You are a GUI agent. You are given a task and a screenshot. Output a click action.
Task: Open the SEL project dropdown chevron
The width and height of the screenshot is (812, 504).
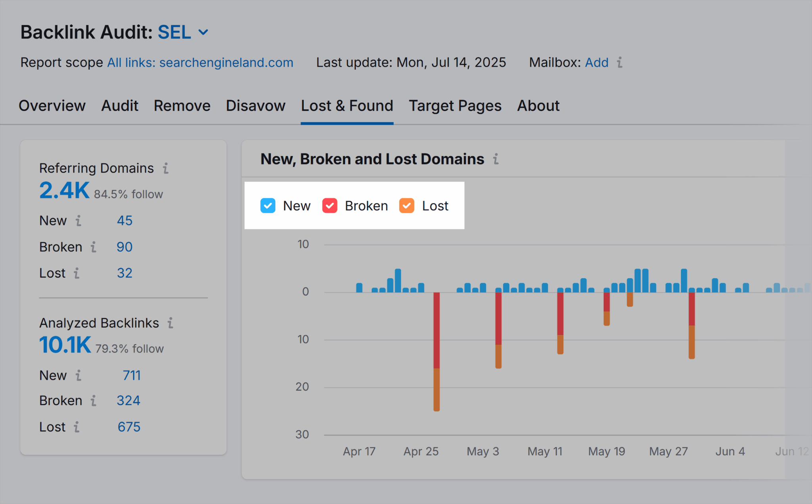pyautogui.click(x=203, y=32)
